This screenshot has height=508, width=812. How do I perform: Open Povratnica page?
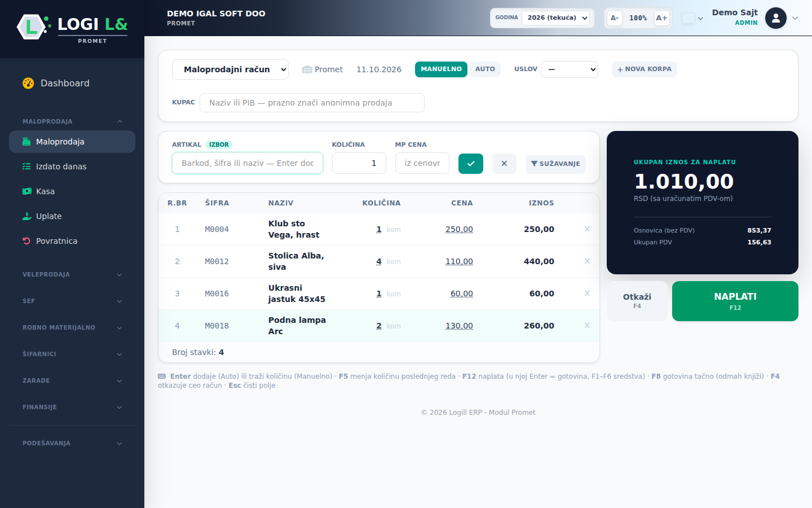coord(72,241)
